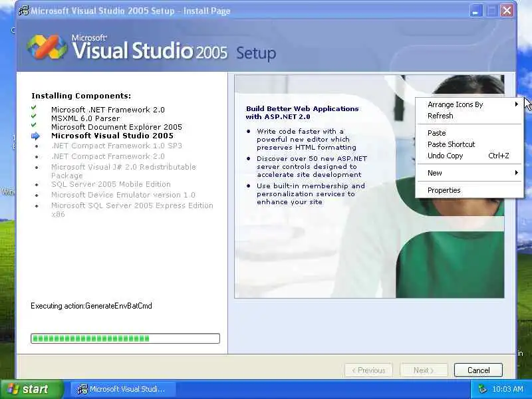Click the Windows start button
Image resolution: width=532 pixels, height=399 pixels.
(x=31, y=389)
